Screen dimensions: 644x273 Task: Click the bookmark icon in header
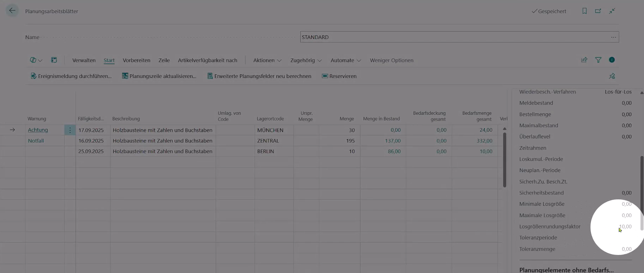point(585,11)
